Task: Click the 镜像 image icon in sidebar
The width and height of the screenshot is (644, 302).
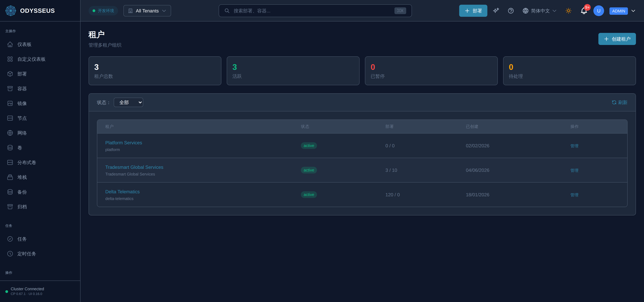Action: coord(10,103)
